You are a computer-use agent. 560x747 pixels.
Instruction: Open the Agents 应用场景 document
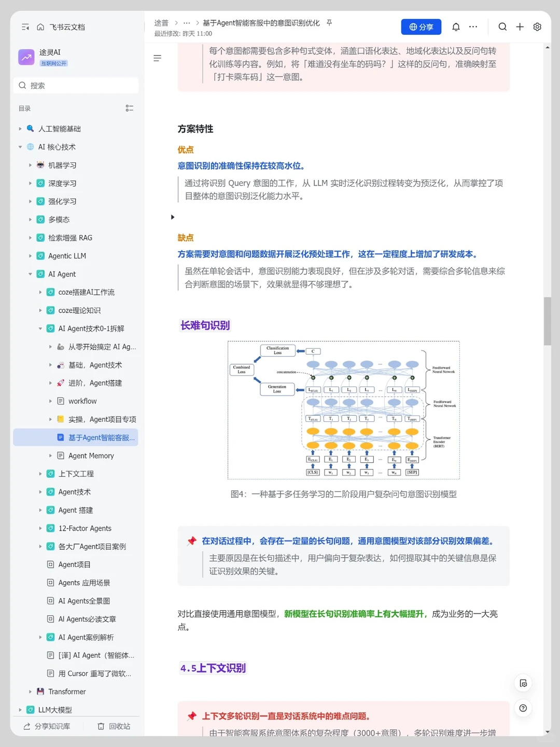(x=84, y=583)
